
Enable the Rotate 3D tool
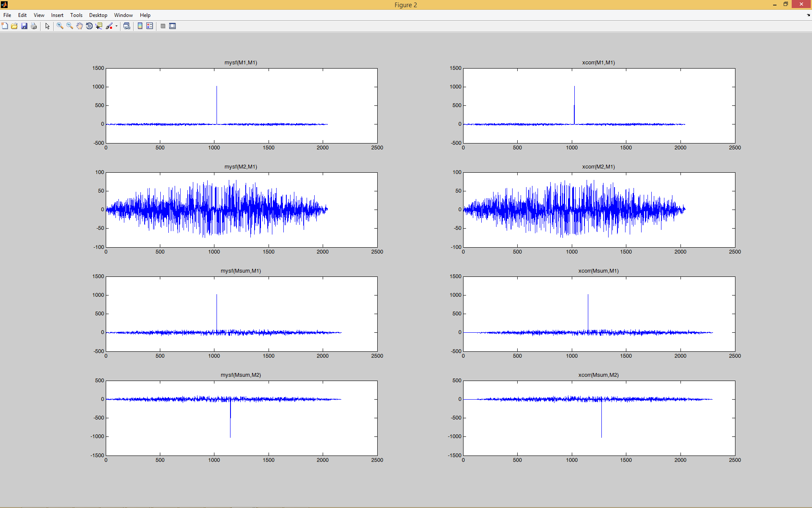89,26
